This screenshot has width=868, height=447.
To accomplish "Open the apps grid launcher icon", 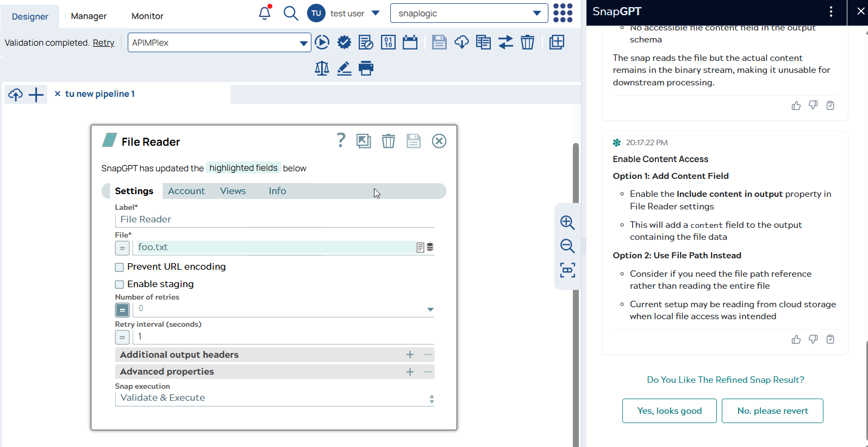I will [563, 13].
